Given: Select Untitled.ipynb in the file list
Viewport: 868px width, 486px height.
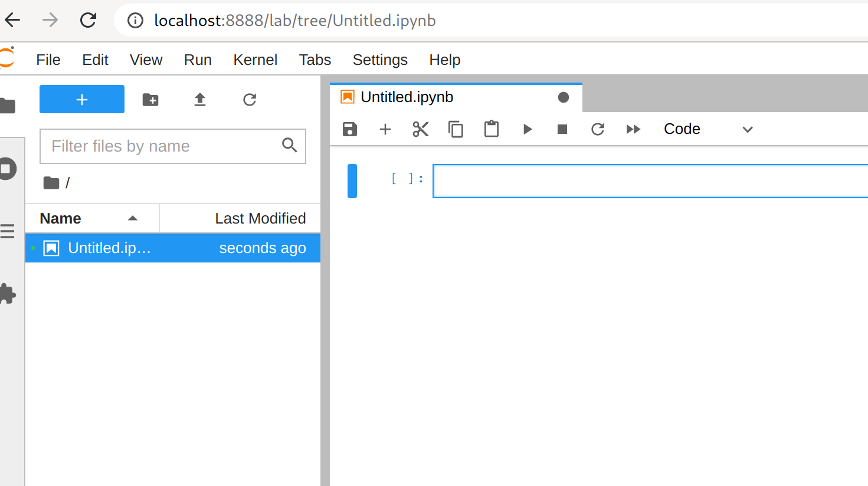Looking at the screenshot, I should [173, 248].
